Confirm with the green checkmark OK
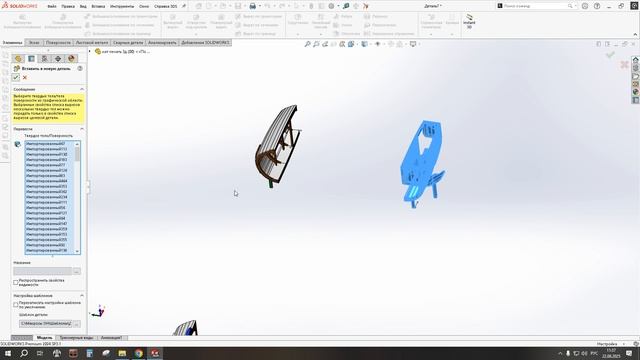The width and height of the screenshot is (640, 360). tap(16, 77)
